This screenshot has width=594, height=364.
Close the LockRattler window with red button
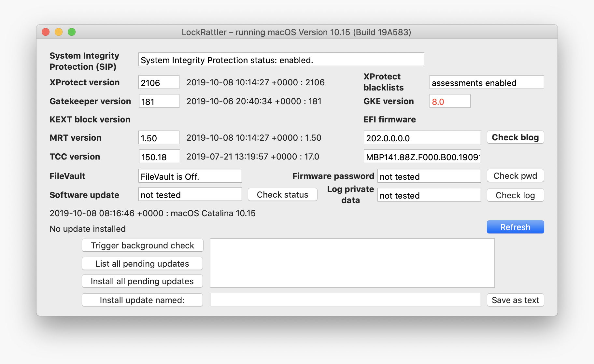pyautogui.click(x=46, y=32)
